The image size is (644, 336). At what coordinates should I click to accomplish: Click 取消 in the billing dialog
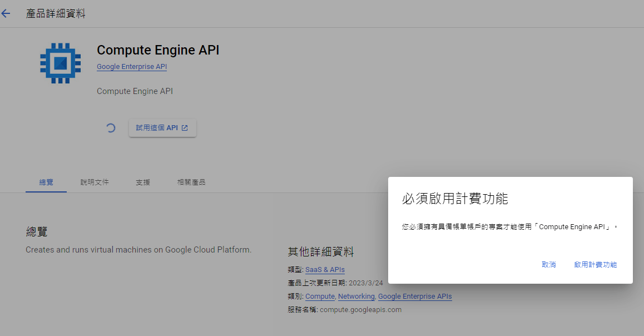[549, 265]
